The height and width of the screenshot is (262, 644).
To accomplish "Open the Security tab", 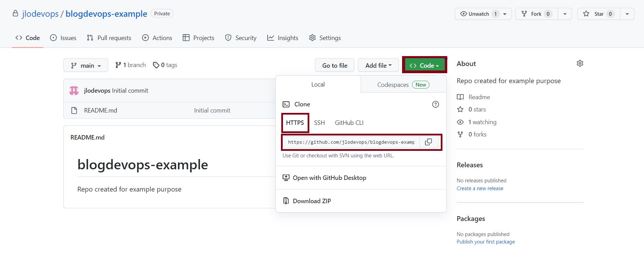I will point(241,38).
